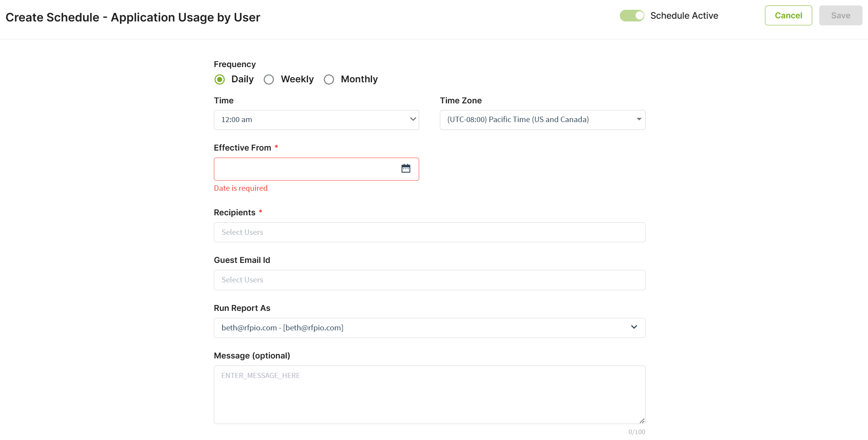868x440 pixels.
Task: Click the Run Report As chevron
Action: coord(634,327)
